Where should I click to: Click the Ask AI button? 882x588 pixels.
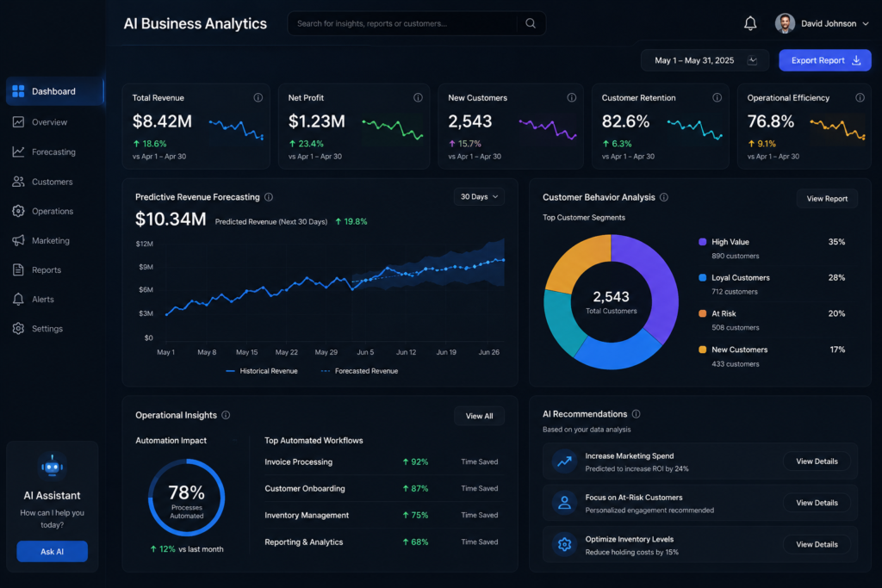[x=53, y=552]
